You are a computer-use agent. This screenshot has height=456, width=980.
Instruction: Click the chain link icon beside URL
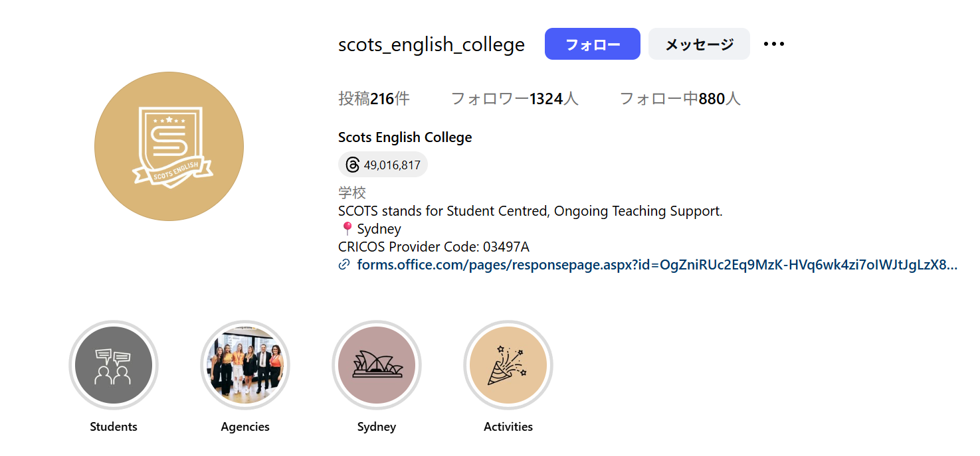point(344,265)
